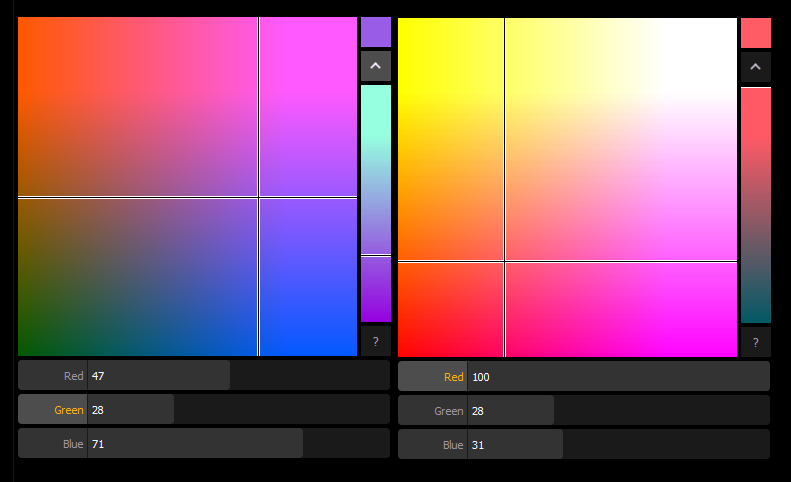
Task: Click the Green slider showing 28 in left picker
Action: tap(239, 410)
